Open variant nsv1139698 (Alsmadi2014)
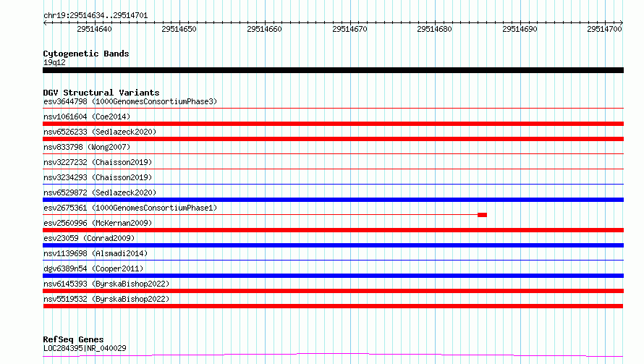This screenshot has height=364, width=644. pos(96,253)
